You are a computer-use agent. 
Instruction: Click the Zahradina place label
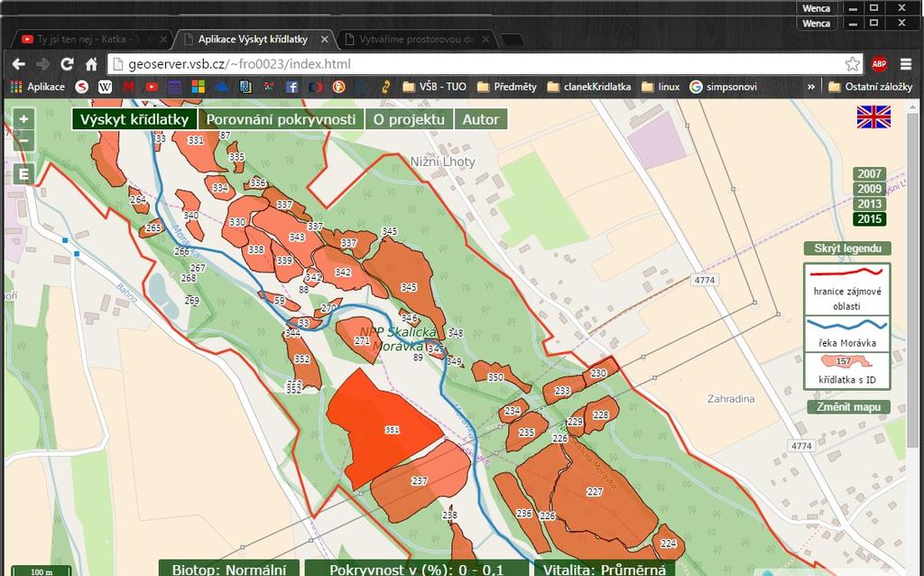(x=731, y=398)
